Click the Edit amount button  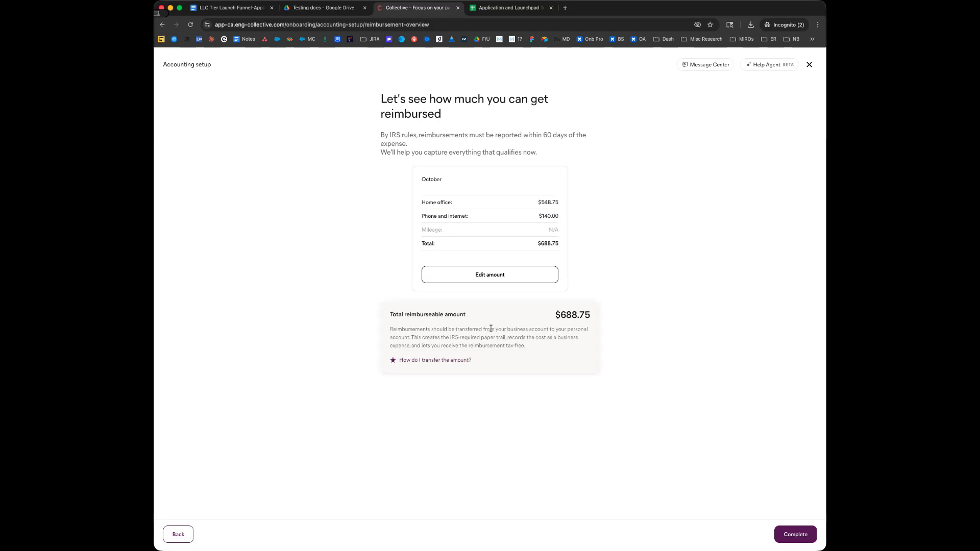(x=489, y=274)
